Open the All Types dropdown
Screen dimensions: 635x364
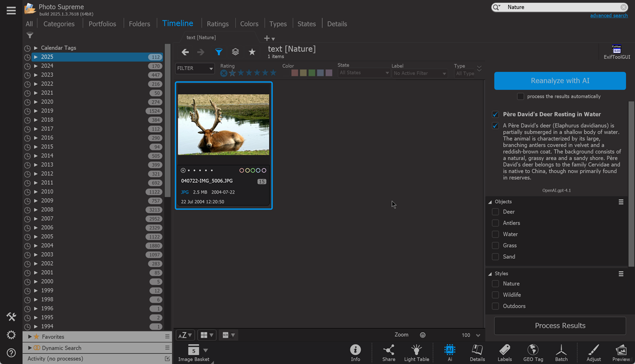(465, 73)
